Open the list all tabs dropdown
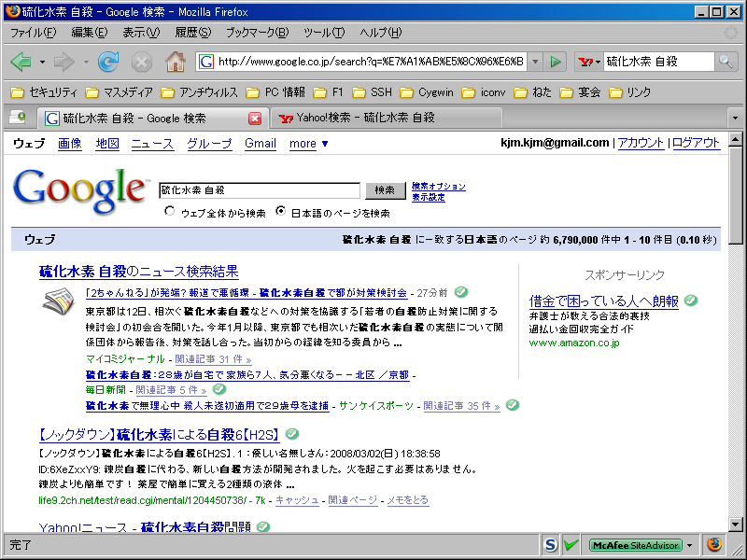This screenshot has width=747, height=560. (735, 118)
